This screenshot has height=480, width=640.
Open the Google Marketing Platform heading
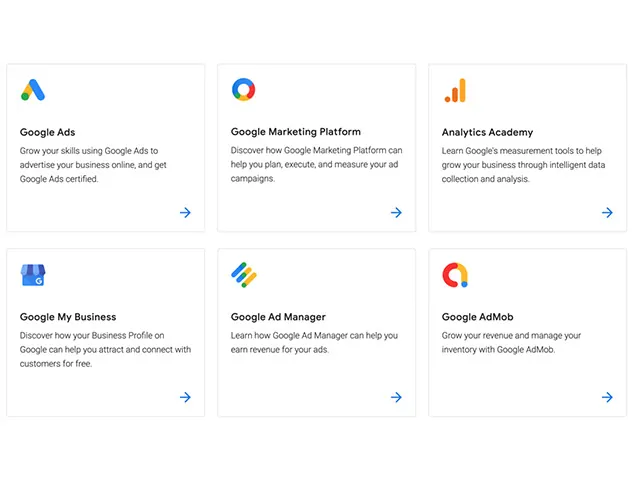(x=295, y=132)
